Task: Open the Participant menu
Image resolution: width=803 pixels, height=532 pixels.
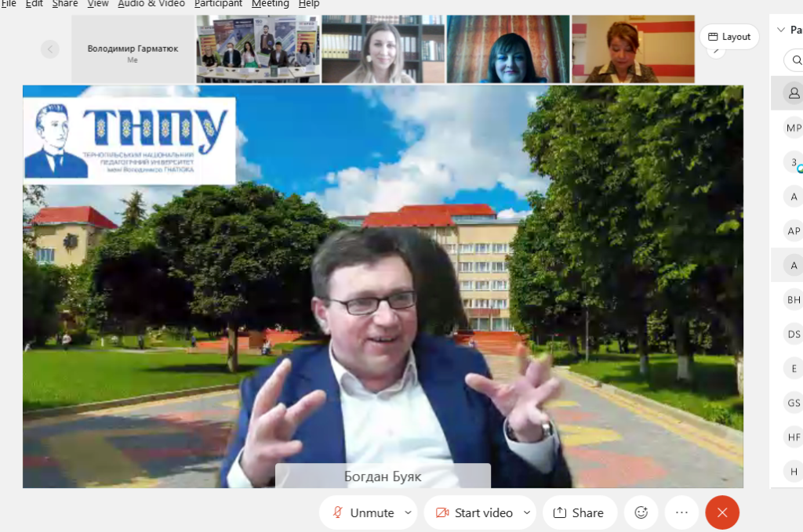Action: coord(219,4)
